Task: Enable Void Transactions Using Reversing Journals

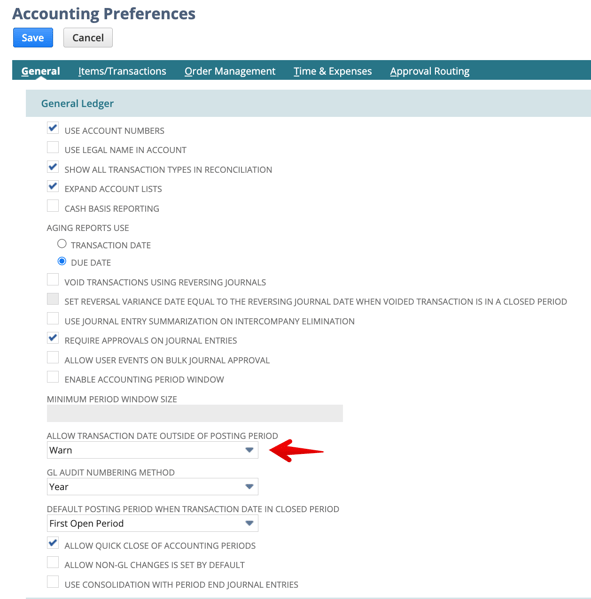Action: point(53,279)
